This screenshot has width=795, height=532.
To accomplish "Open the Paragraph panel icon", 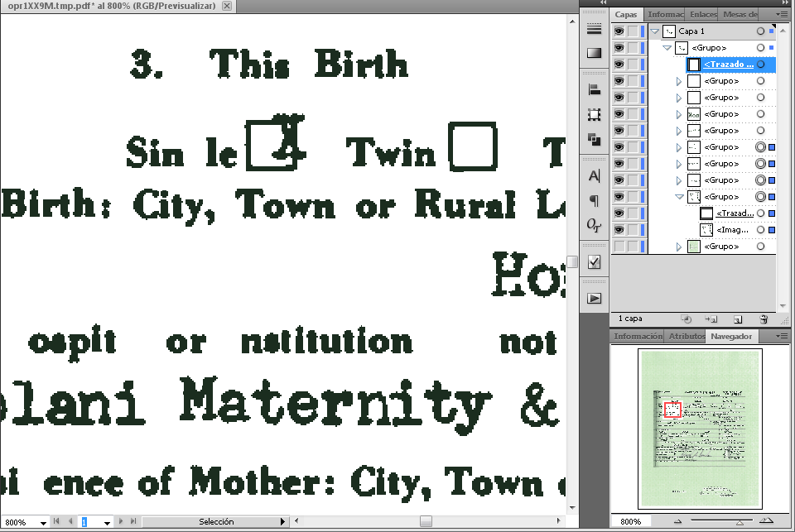I will point(594,200).
